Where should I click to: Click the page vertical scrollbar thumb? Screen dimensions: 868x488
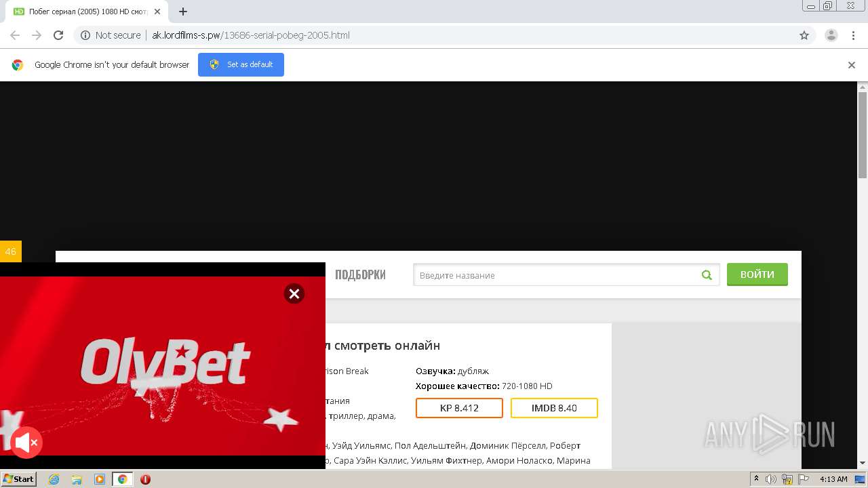(x=863, y=134)
